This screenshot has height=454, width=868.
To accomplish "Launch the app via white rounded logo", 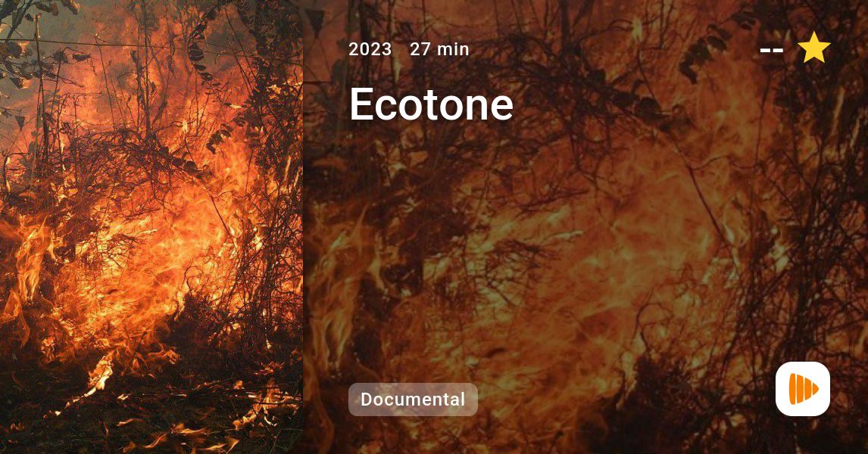I will [x=803, y=389].
